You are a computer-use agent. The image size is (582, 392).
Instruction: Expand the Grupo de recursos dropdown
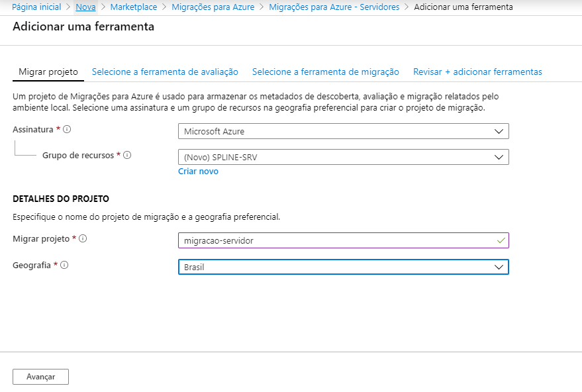pyautogui.click(x=343, y=157)
